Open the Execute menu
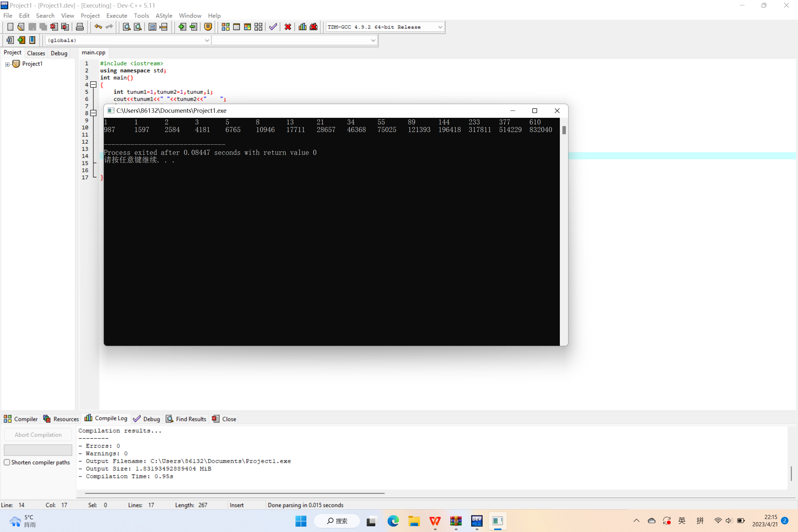Viewport: 798px width, 532px height. [117, 16]
